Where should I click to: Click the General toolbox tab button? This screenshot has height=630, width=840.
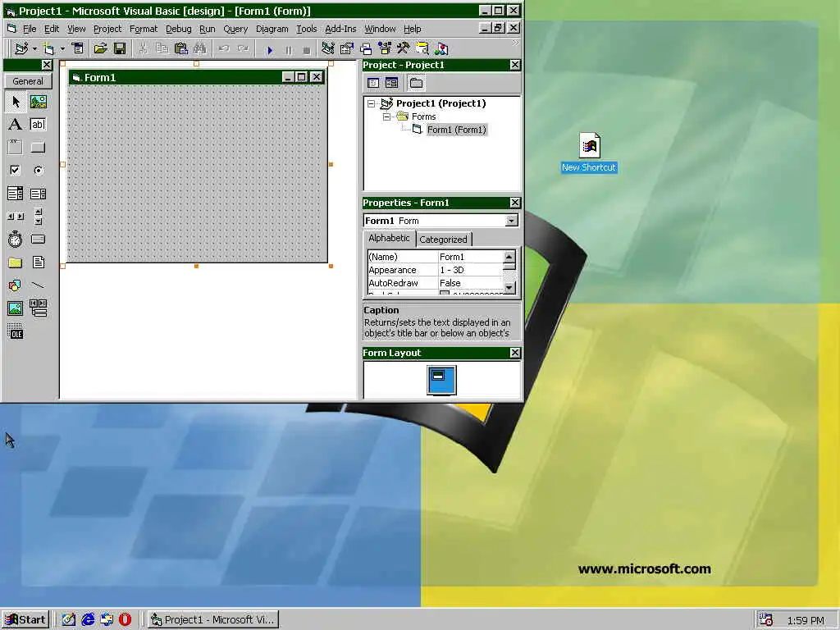28,81
